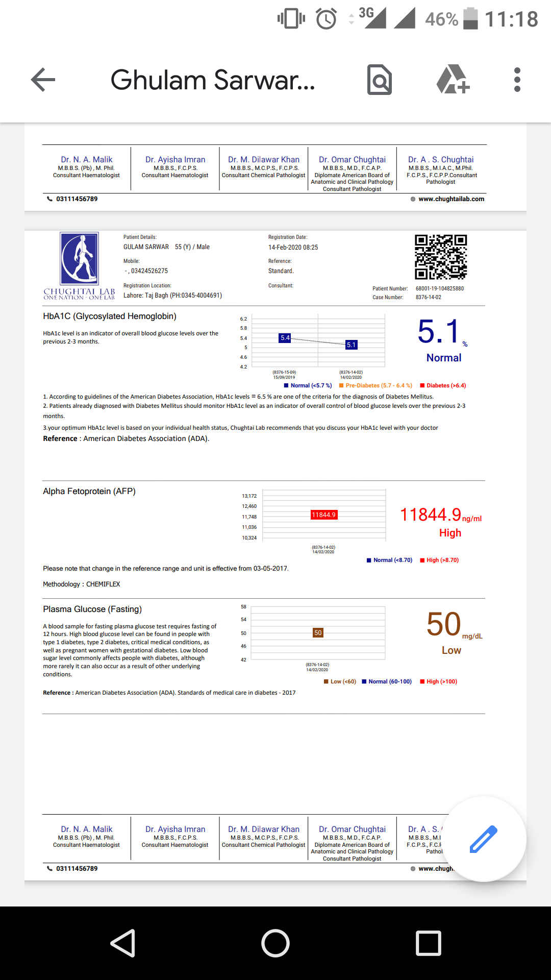Tap the Alpha Fetoprotein (AFP) heading
Image resolution: width=551 pixels, height=980 pixels.
[x=89, y=492]
